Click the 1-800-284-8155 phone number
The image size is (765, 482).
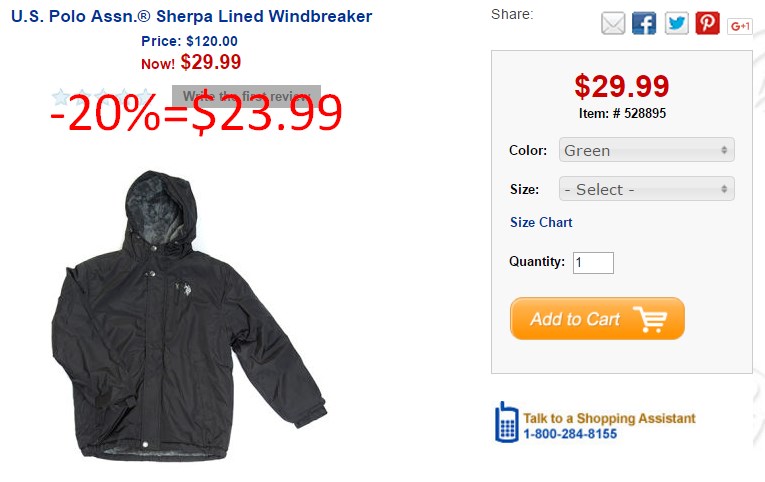pos(570,434)
